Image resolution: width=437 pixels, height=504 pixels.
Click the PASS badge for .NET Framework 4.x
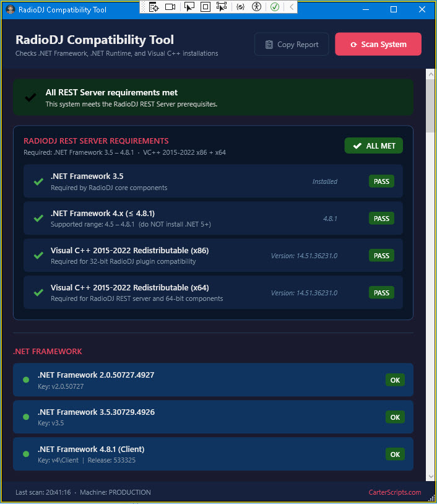[x=381, y=219]
